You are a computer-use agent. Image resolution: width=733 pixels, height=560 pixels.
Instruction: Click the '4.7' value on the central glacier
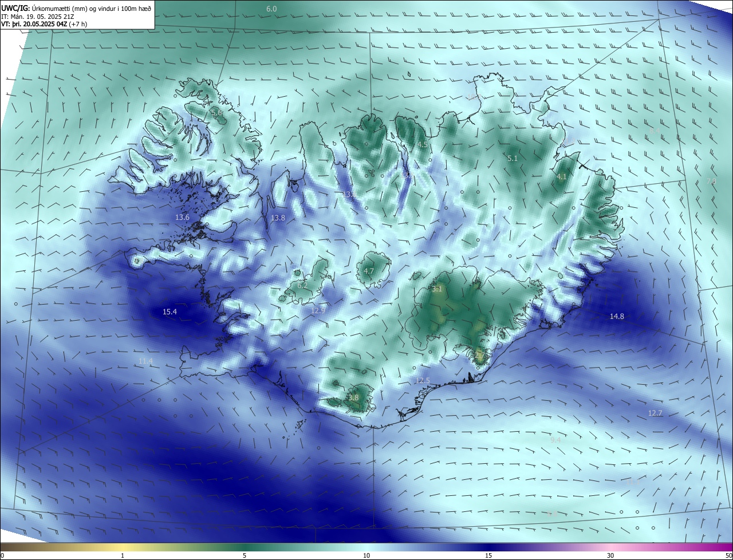coord(369,271)
